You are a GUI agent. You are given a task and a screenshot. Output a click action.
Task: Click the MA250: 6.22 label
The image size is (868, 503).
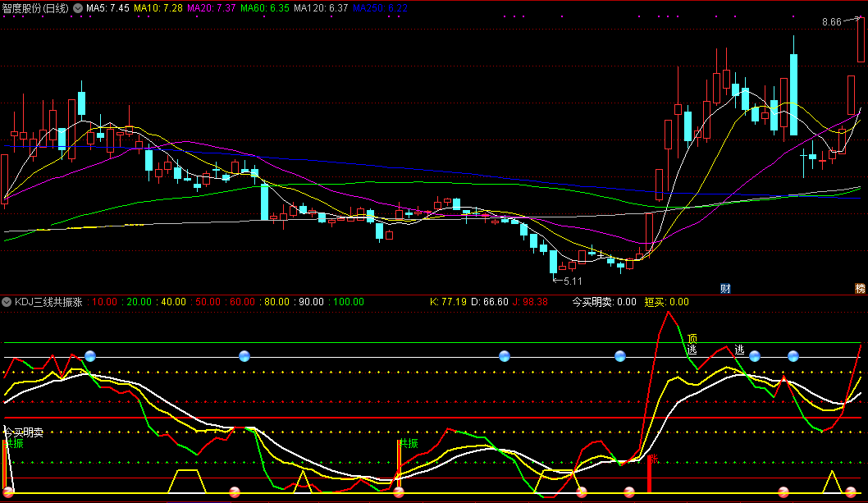pyautogui.click(x=380, y=8)
